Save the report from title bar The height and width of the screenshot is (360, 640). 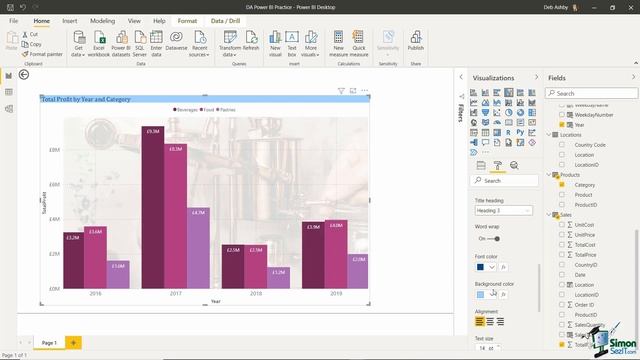point(11,7)
